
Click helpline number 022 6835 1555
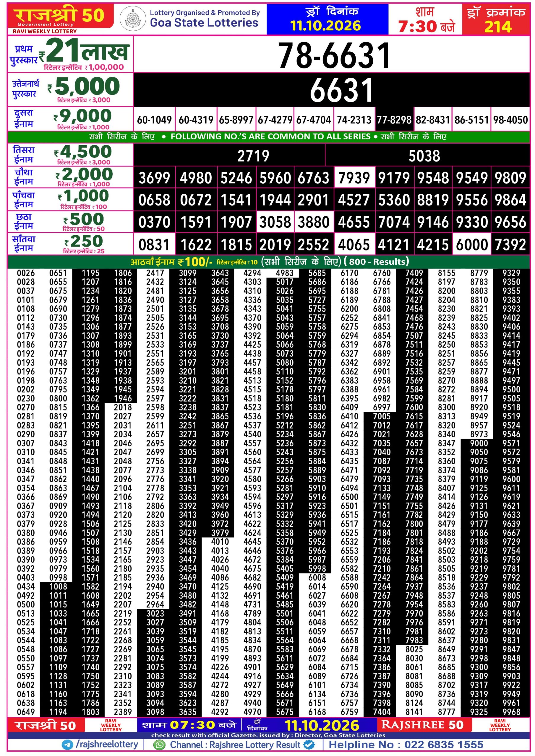tap(444, 744)
